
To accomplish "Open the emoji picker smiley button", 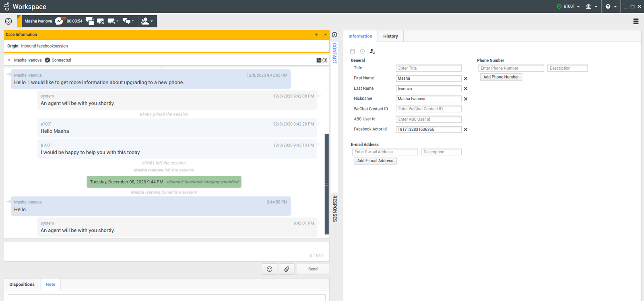I will click(270, 269).
